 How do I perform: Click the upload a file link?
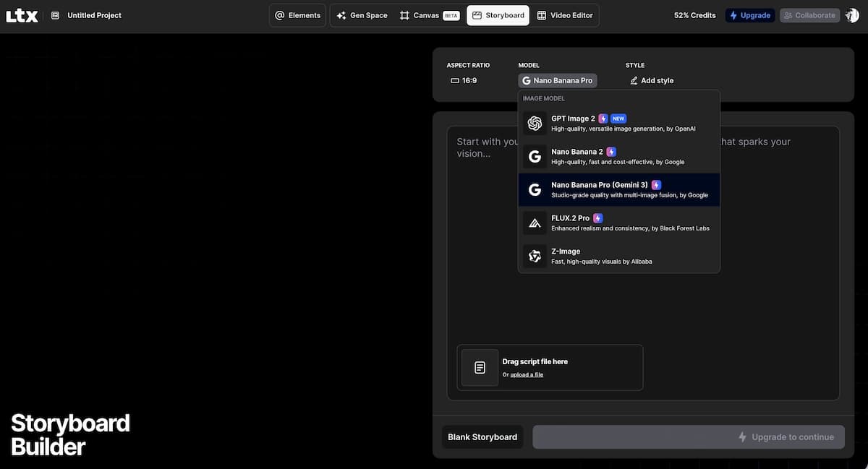click(527, 374)
